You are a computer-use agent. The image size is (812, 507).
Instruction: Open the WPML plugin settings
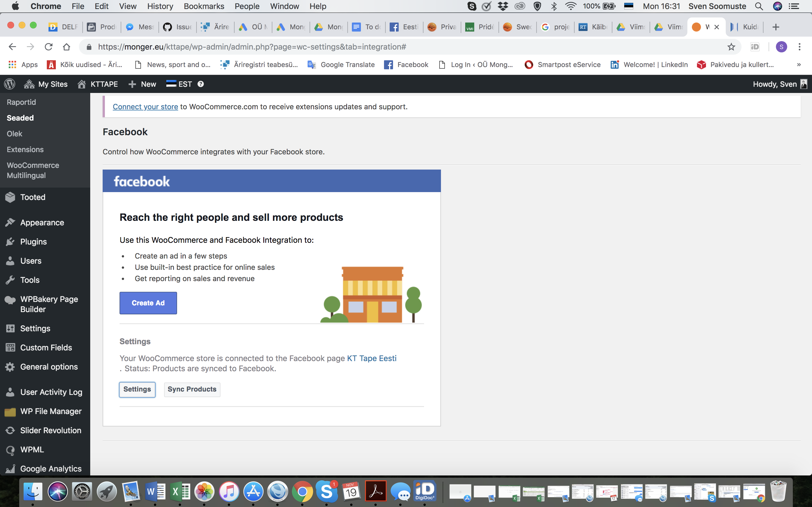tap(32, 449)
